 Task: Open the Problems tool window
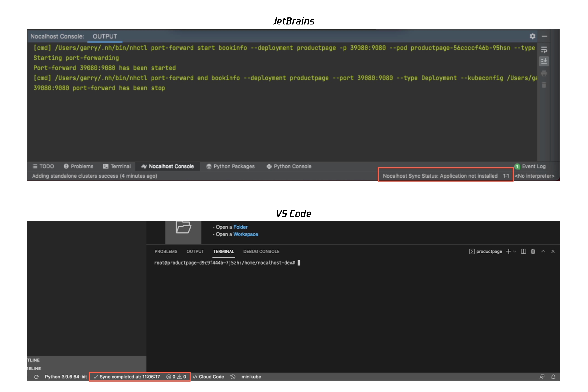79,166
